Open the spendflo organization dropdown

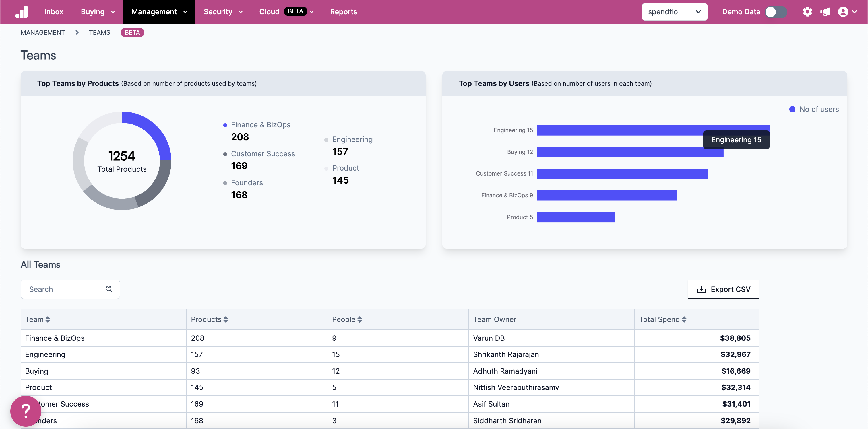pos(674,12)
